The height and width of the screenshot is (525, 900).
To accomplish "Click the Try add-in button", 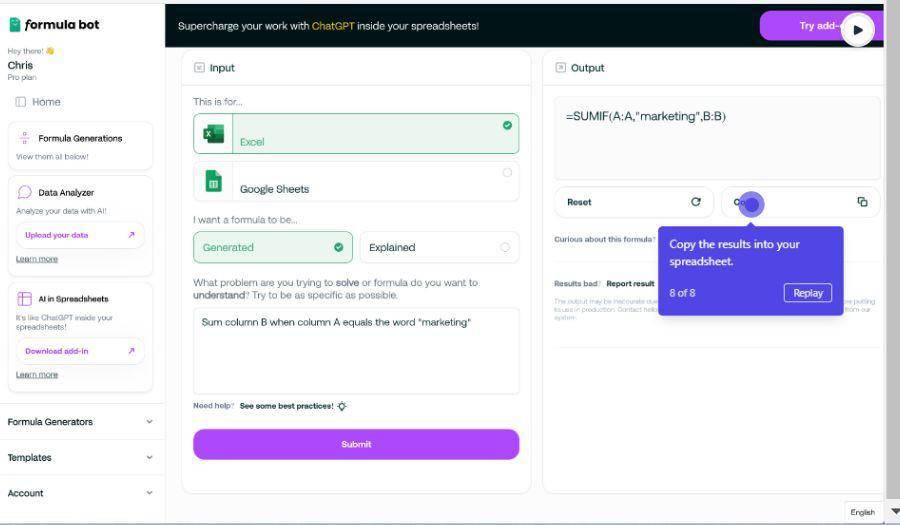I will [x=820, y=26].
